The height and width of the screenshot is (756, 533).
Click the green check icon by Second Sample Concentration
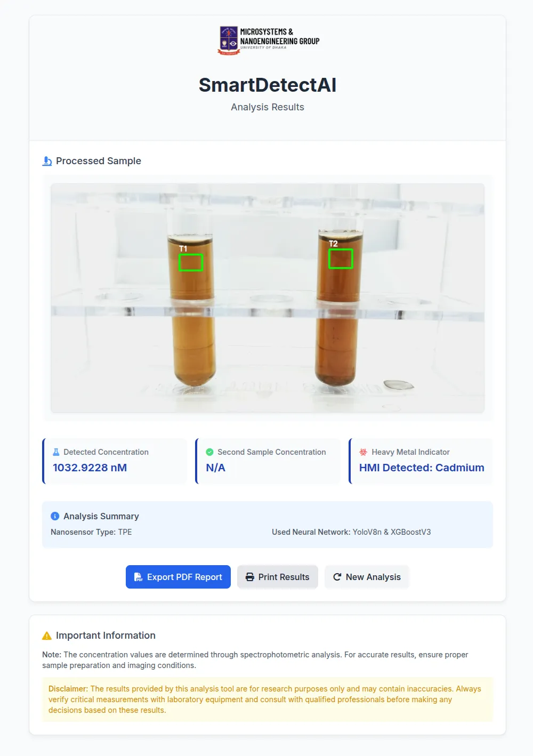[209, 452]
